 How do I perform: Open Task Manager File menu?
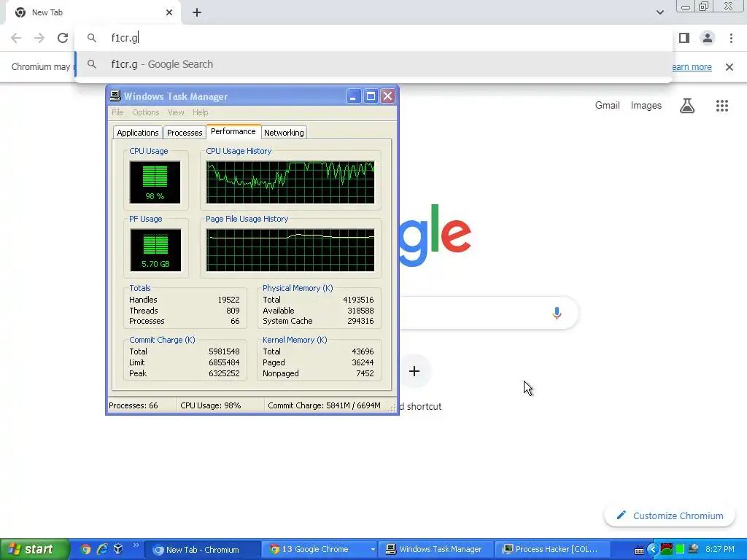(x=117, y=112)
